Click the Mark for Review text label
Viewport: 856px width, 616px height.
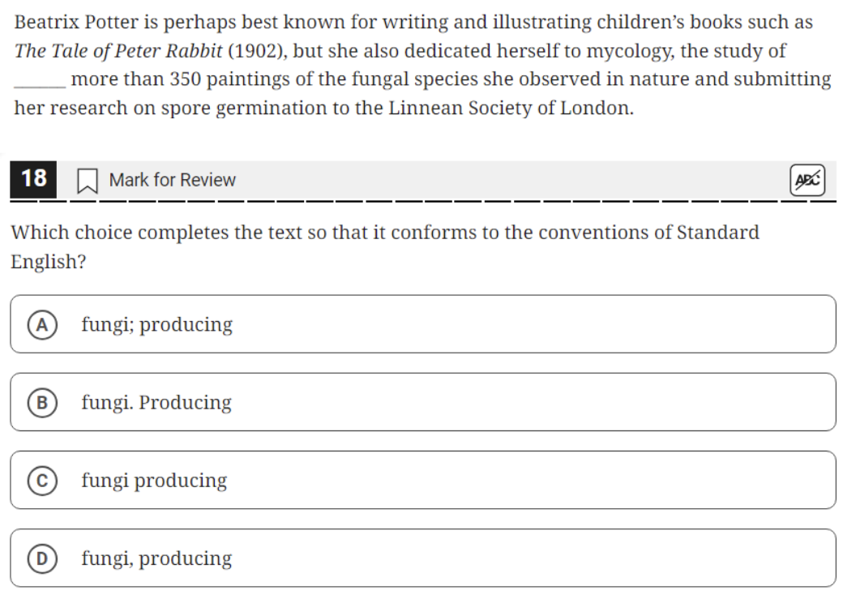[x=172, y=180]
